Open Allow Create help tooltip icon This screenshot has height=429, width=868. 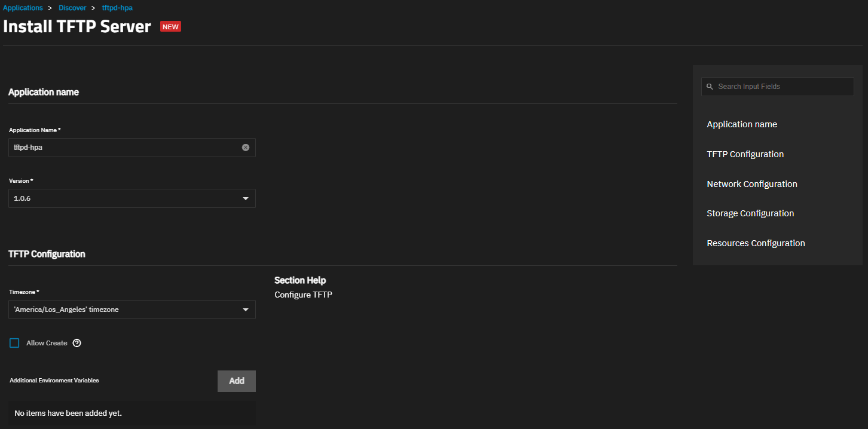click(x=77, y=343)
